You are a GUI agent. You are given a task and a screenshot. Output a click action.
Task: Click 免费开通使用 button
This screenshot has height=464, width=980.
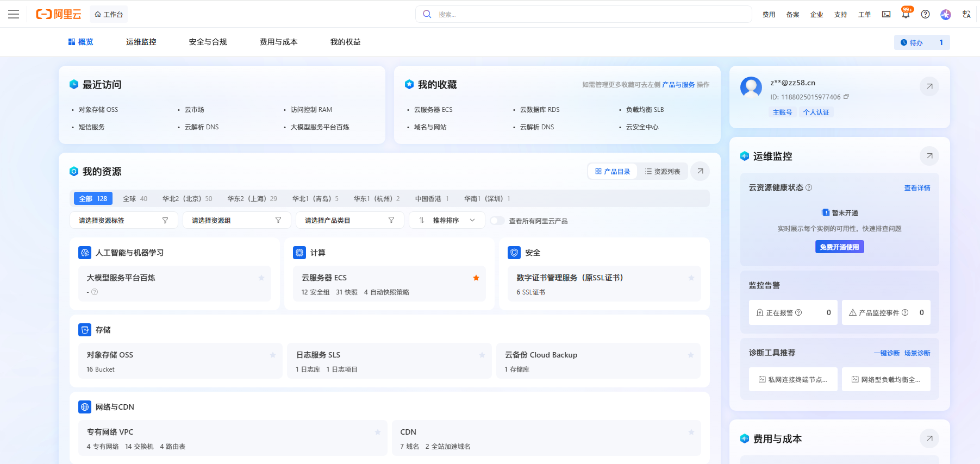[x=840, y=247]
